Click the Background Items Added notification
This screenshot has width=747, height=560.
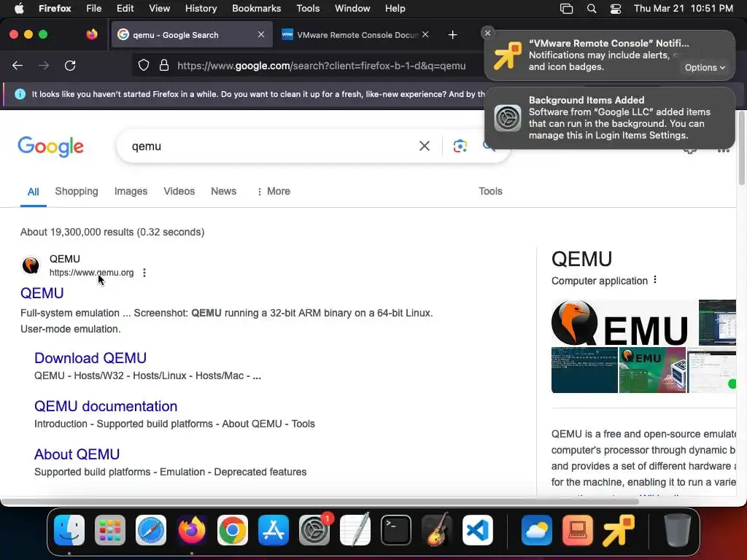tap(610, 117)
